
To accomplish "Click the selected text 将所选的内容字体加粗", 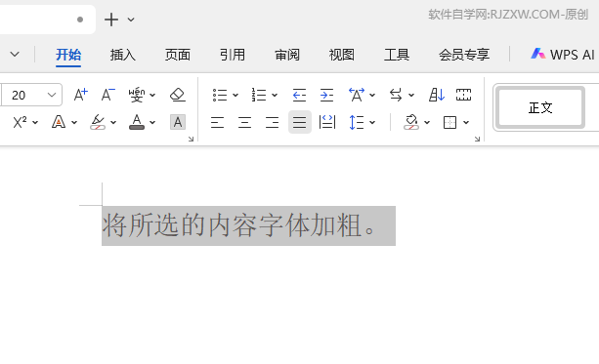I will click(233, 225).
